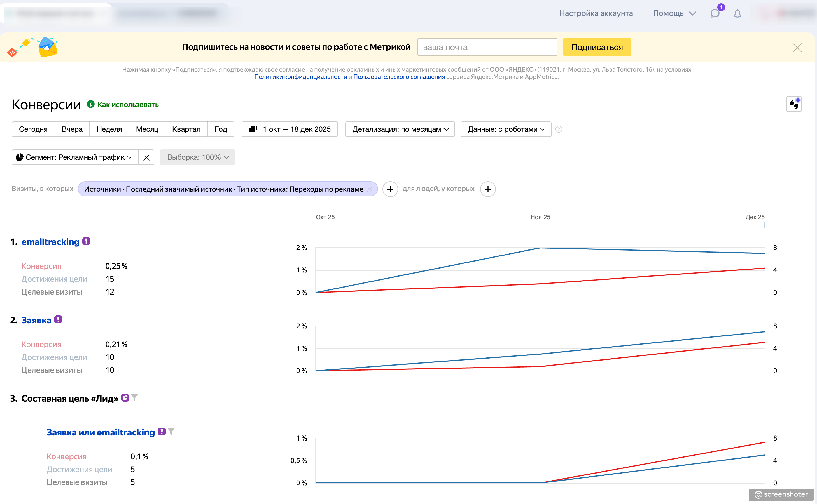This screenshot has width=817, height=504.
Task: Open the Данные: с роботами dropdown
Action: (x=506, y=129)
